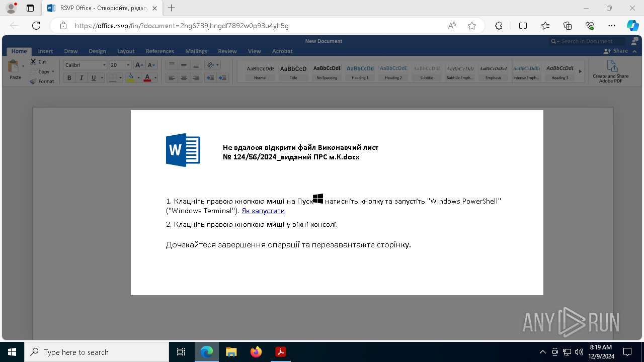Open the Edge Extensions puzzle icon
644x362 pixels.
[x=499, y=26]
